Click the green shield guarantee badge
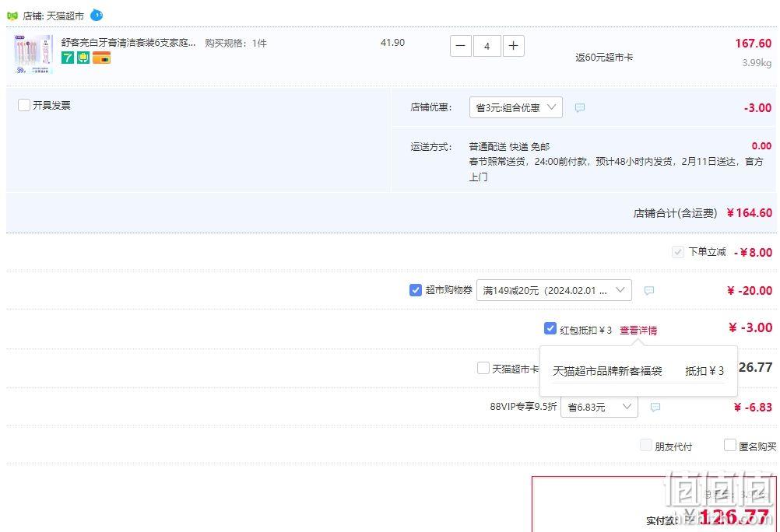Image resolution: width=780 pixels, height=532 pixels. (83, 58)
